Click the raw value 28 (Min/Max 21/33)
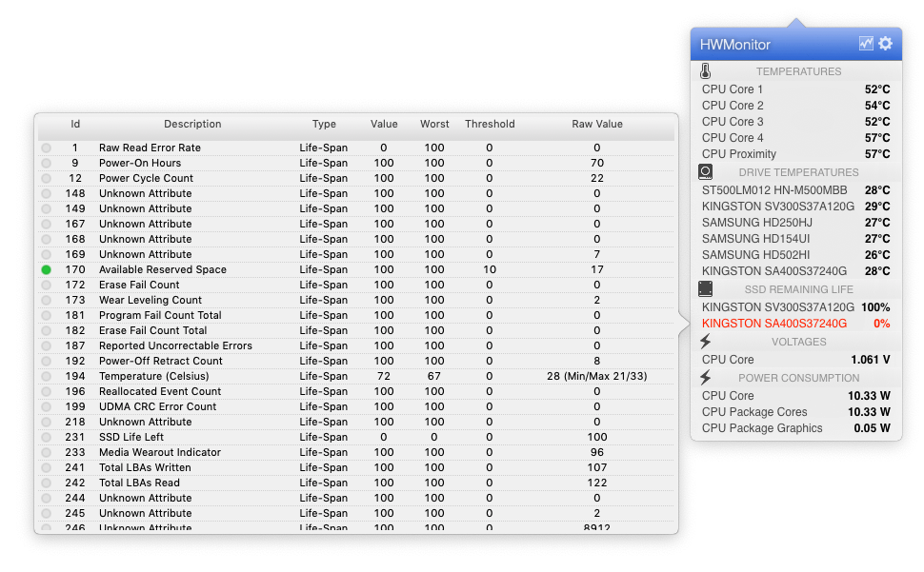This screenshot has height=572, width=924. (x=597, y=376)
